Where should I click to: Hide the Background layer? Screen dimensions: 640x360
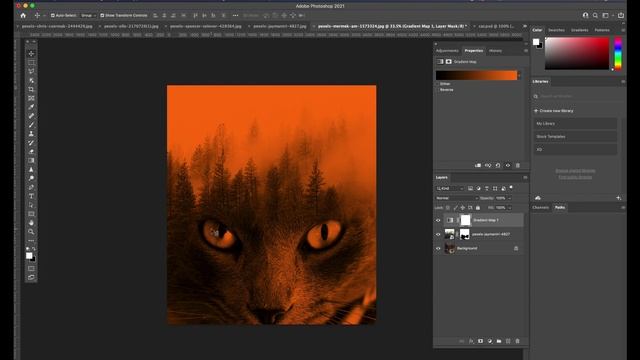pyautogui.click(x=438, y=248)
